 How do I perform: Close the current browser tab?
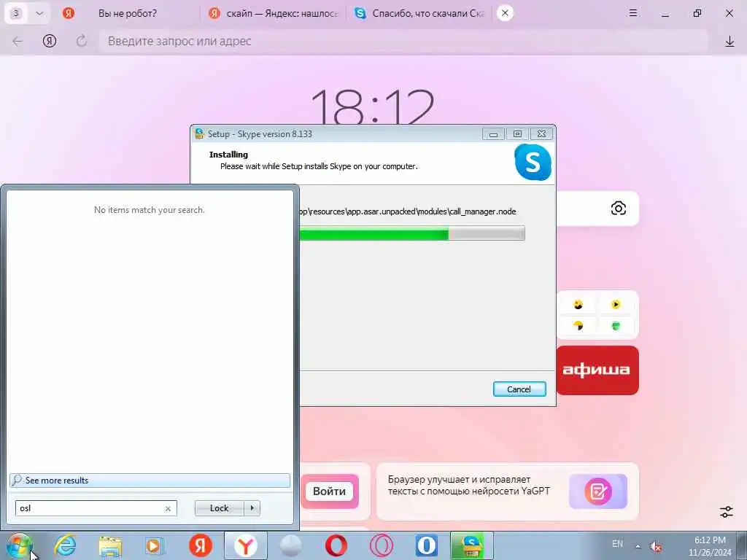(505, 13)
